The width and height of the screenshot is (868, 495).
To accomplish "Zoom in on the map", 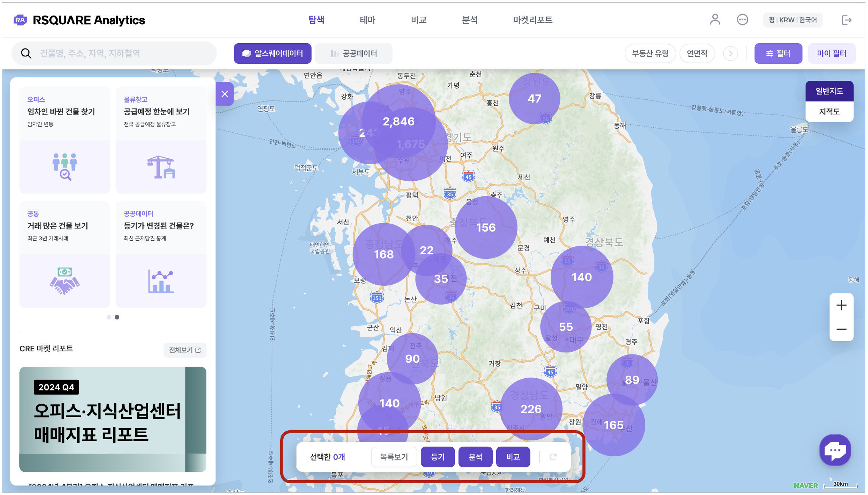I will click(841, 305).
